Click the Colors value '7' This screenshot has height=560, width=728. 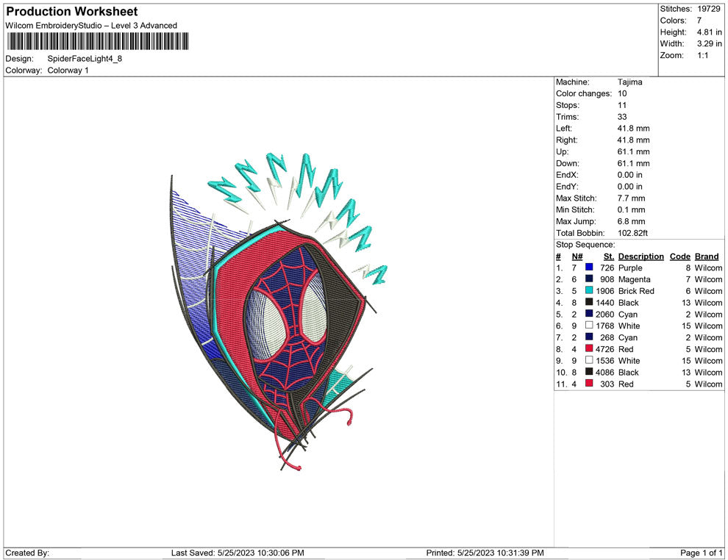pos(699,21)
